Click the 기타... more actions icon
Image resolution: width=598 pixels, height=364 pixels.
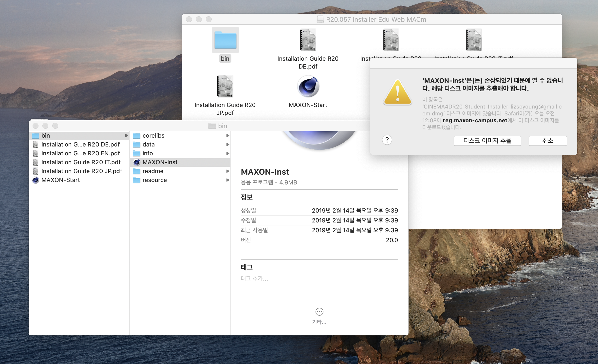click(x=319, y=312)
